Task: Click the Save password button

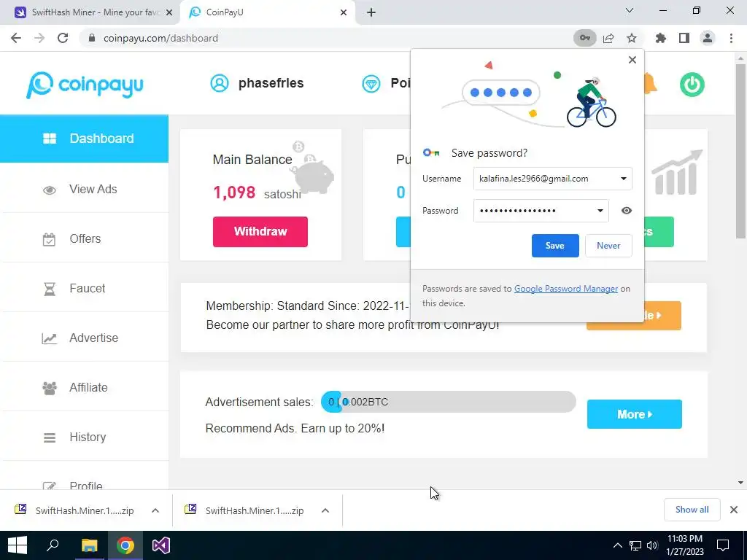Action: pyautogui.click(x=555, y=246)
